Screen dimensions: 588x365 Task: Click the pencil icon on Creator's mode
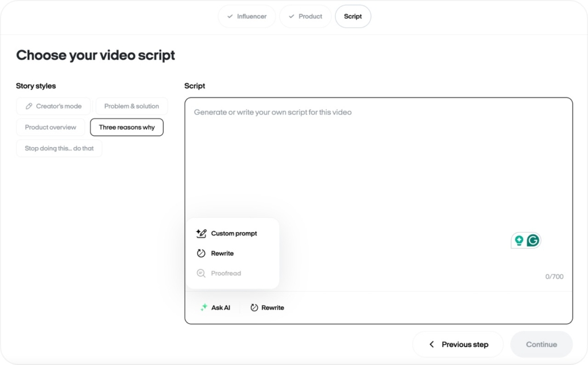pos(29,106)
